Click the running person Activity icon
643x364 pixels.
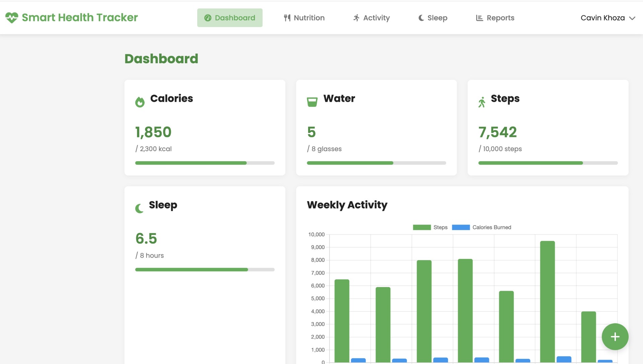point(356,18)
